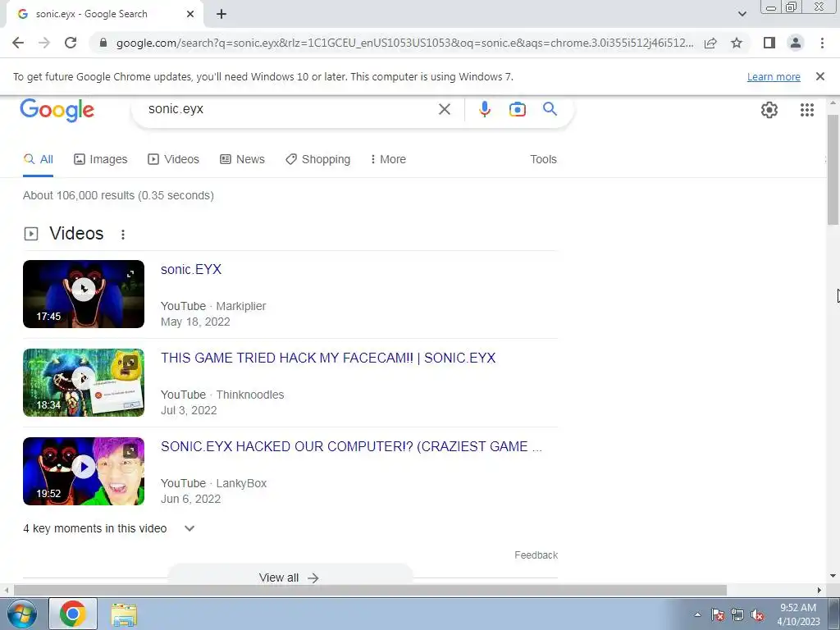Image resolution: width=840 pixels, height=630 pixels.
Task: Clear the search query with X
Action: 444,109
